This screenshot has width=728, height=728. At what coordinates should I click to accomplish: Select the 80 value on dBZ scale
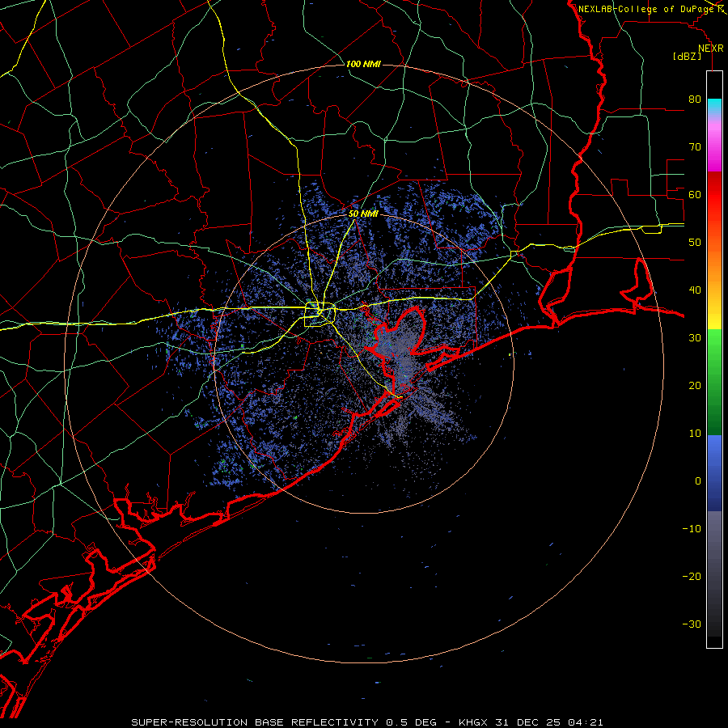695,99
